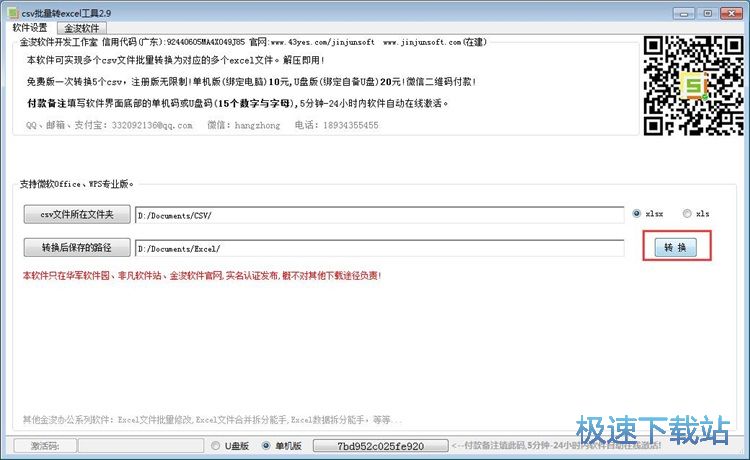Click the website text www.43yes.com/jinjunsoft

point(323,42)
